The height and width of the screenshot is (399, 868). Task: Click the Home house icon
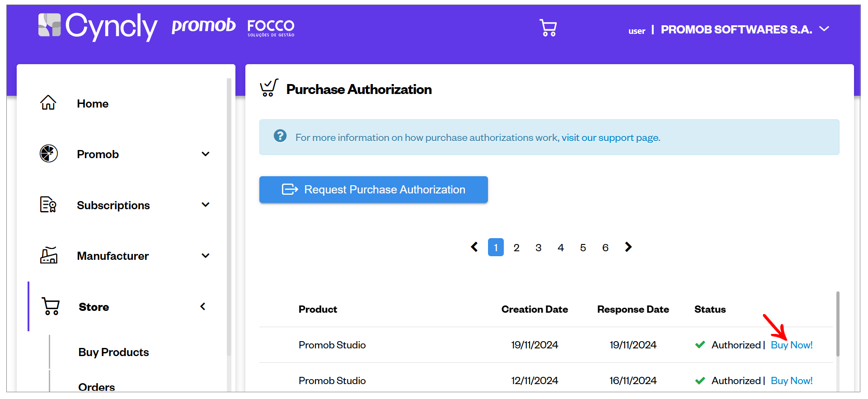coord(48,103)
